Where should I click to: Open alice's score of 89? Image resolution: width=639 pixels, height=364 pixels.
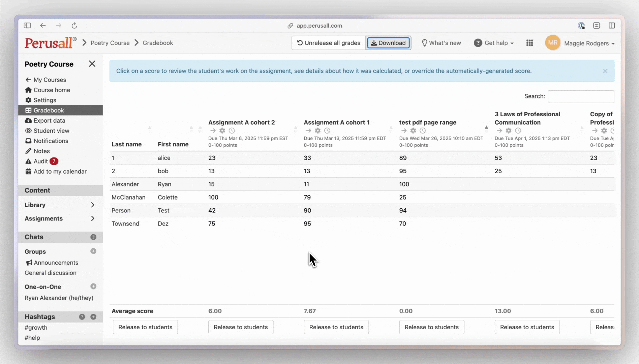403,158
